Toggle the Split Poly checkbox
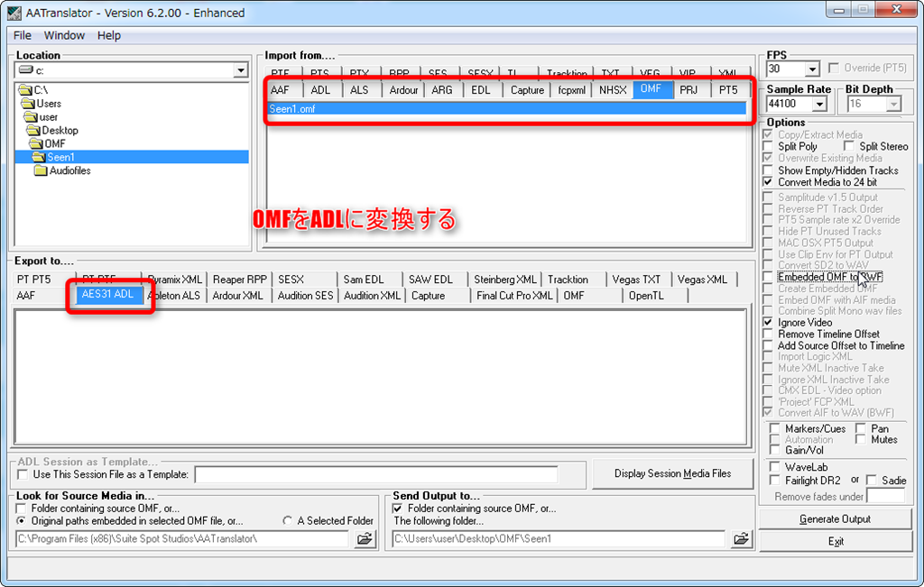This screenshot has height=587, width=924. (x=768, y=146)
